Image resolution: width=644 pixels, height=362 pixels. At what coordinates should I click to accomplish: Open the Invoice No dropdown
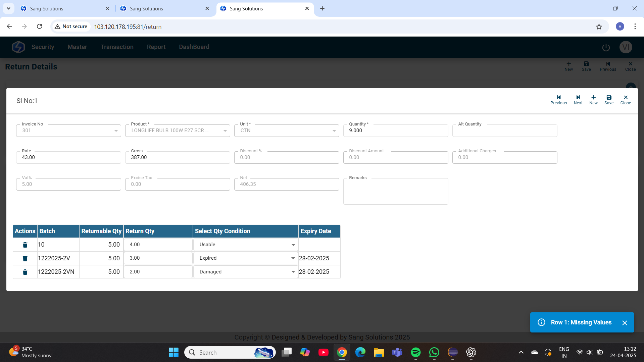tap(116, 131)
